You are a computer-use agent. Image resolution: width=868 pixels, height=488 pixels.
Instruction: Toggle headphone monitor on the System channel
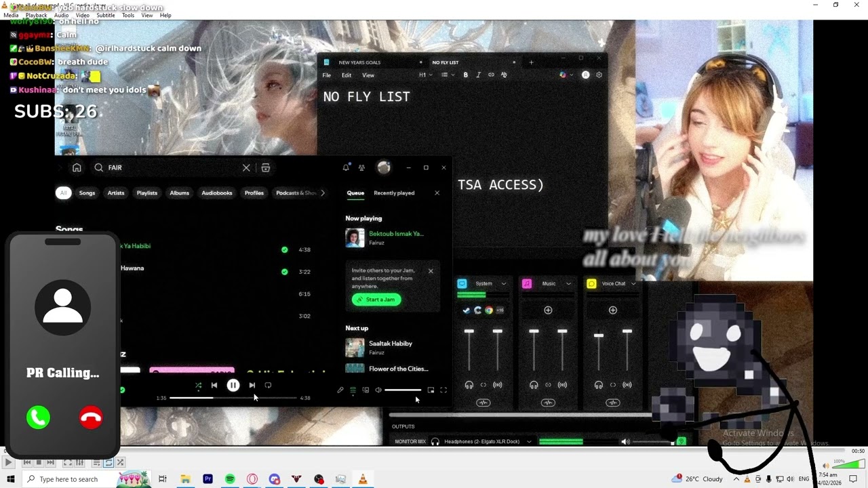469,385
